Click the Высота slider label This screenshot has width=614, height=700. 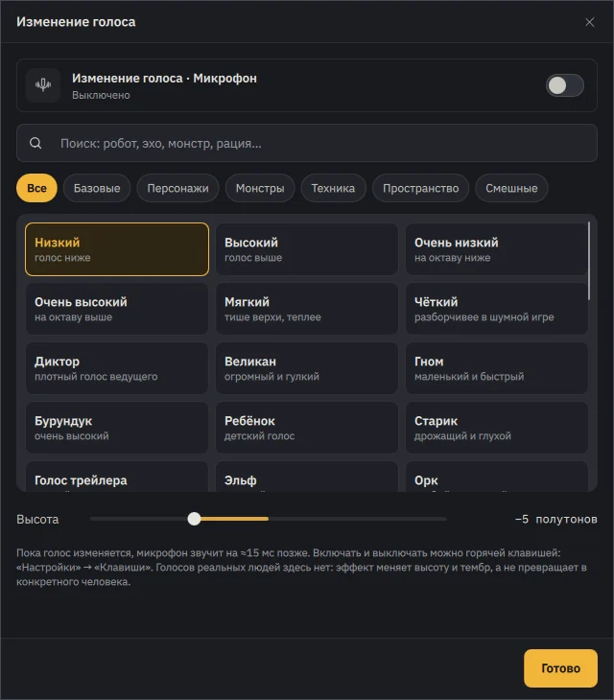37,519
